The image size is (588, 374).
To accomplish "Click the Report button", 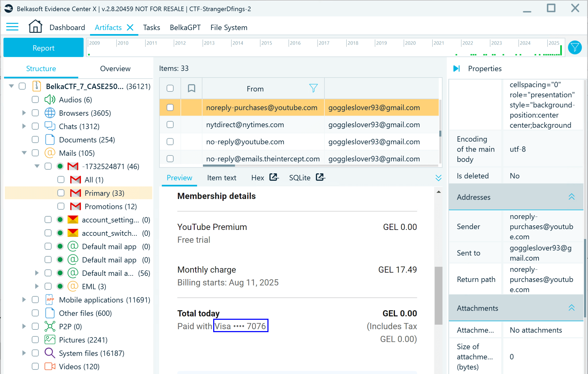I will pos(43,48).
